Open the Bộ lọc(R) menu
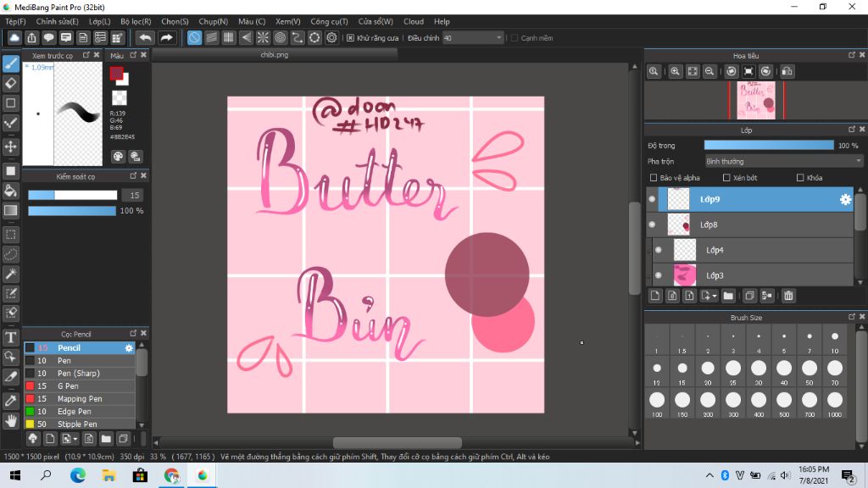Viewport: 868px width, 488px height. (136, 21)
